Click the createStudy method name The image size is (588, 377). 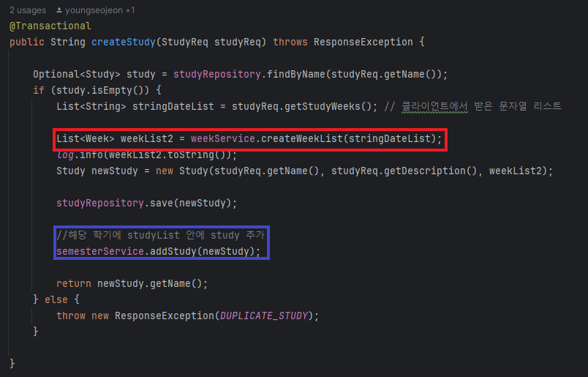pos(124,42)
